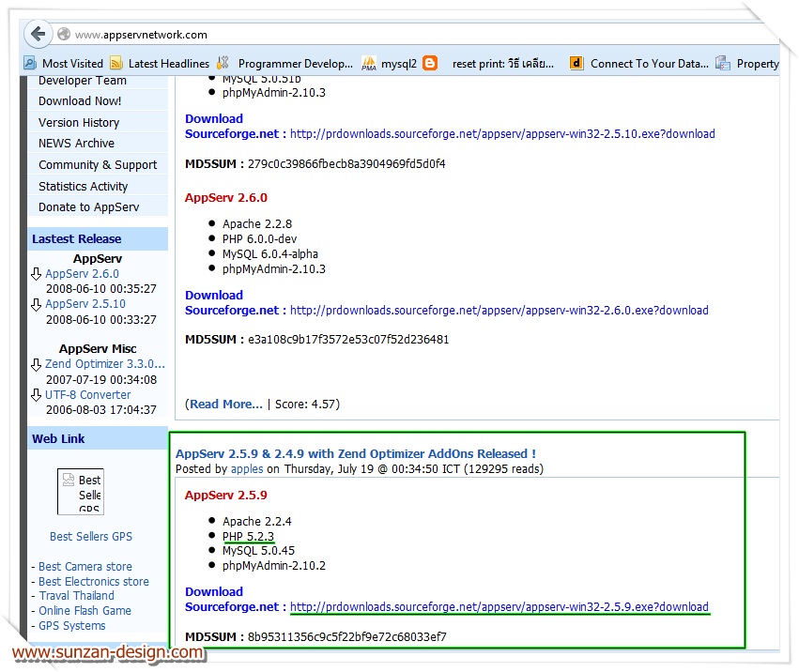Visit Best Camera store link

(x=85, y=567)
